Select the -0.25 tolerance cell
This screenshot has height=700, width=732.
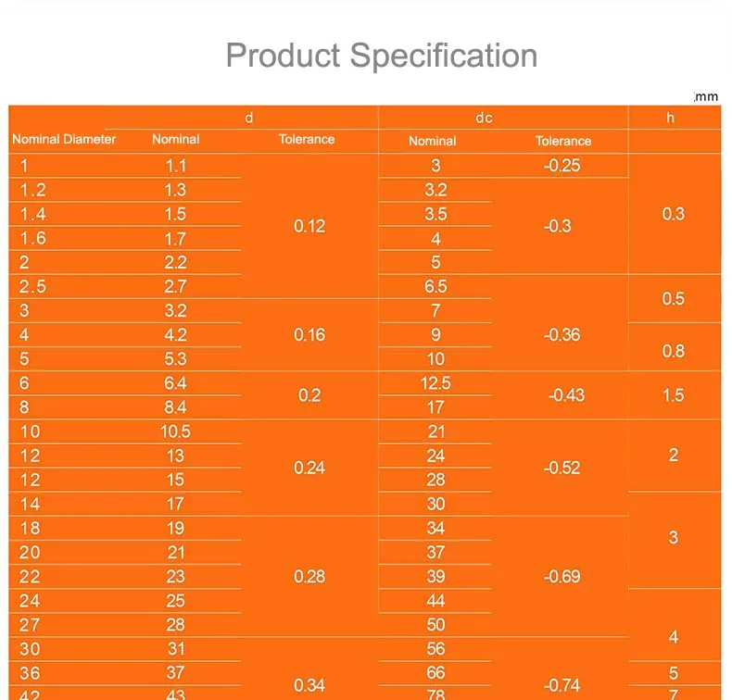click(562, 167)
